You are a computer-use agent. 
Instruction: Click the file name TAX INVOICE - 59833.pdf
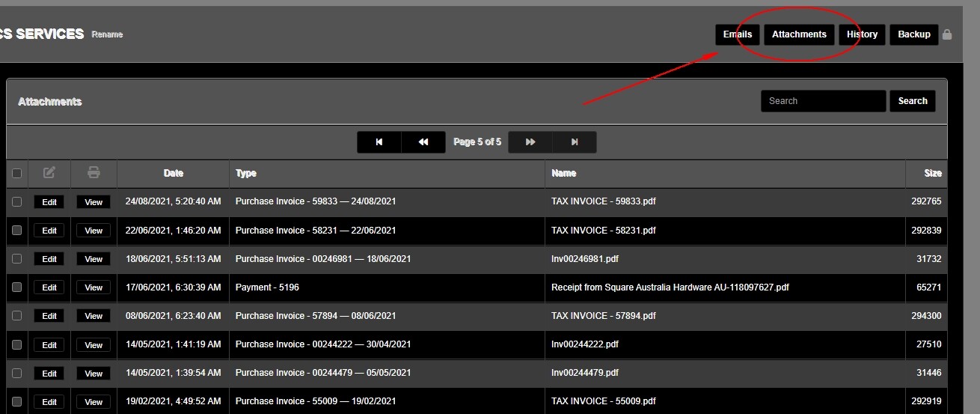pyautogui.click(x=604, y=201)
